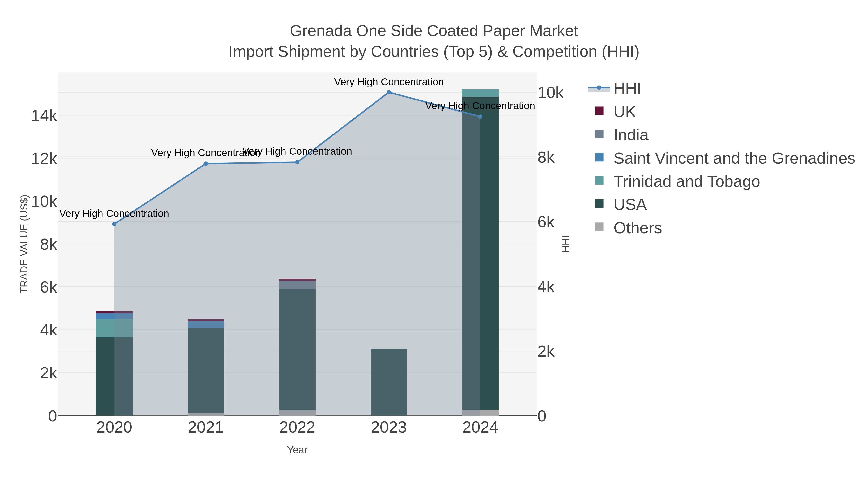The image size is (868, 488).
Task: Select the 2021 HHI data point
Action: (x=205, y=164)
